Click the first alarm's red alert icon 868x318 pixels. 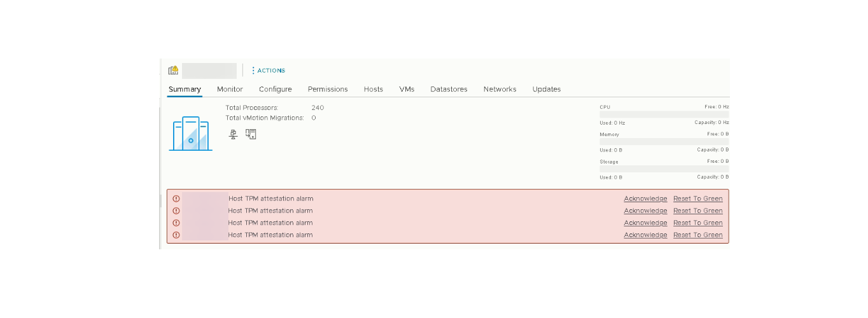[176, 198]
